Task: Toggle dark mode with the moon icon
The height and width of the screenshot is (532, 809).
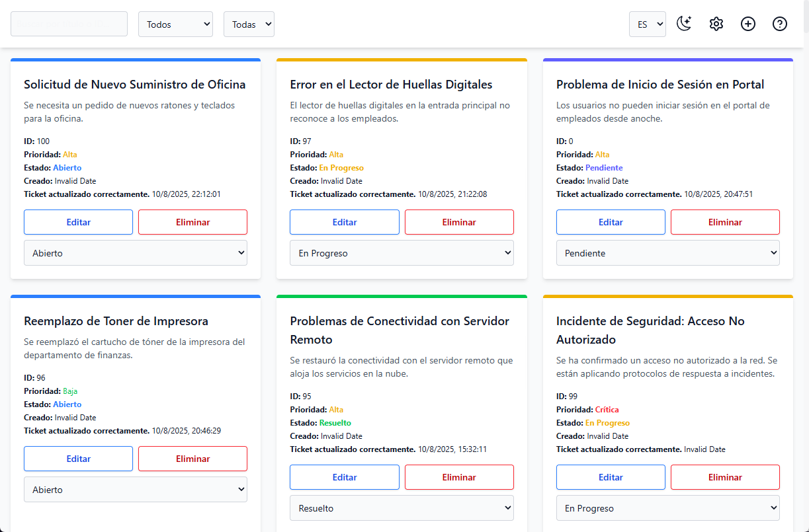Action: pos(684,24)
